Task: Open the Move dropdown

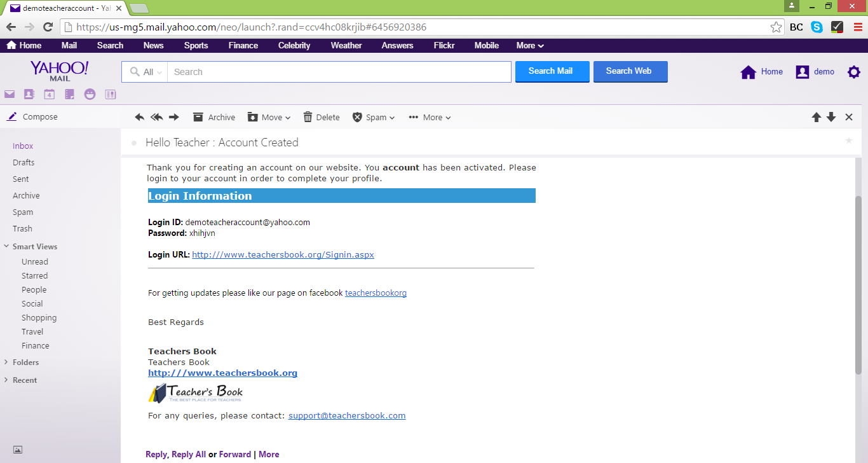Action: coord(269,117)
